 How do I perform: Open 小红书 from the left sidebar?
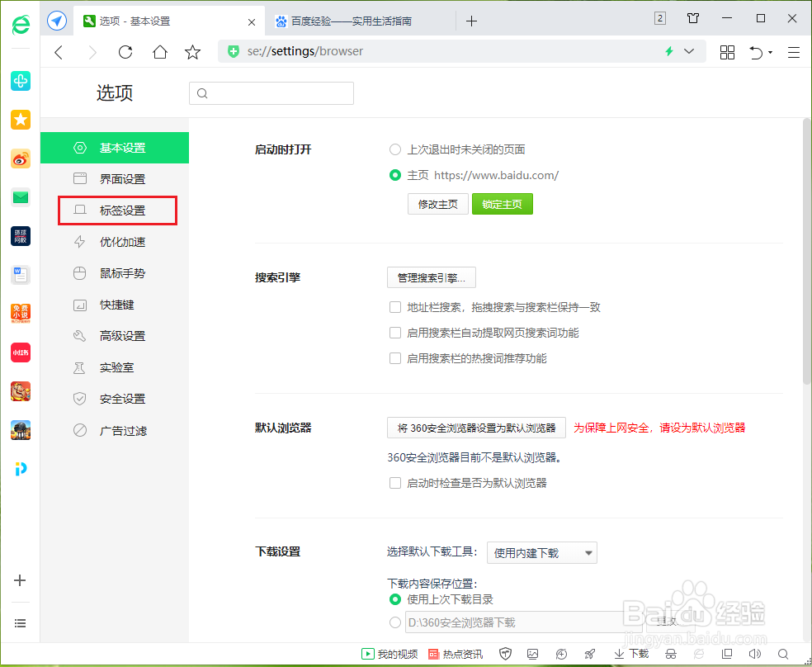point(21,352)
